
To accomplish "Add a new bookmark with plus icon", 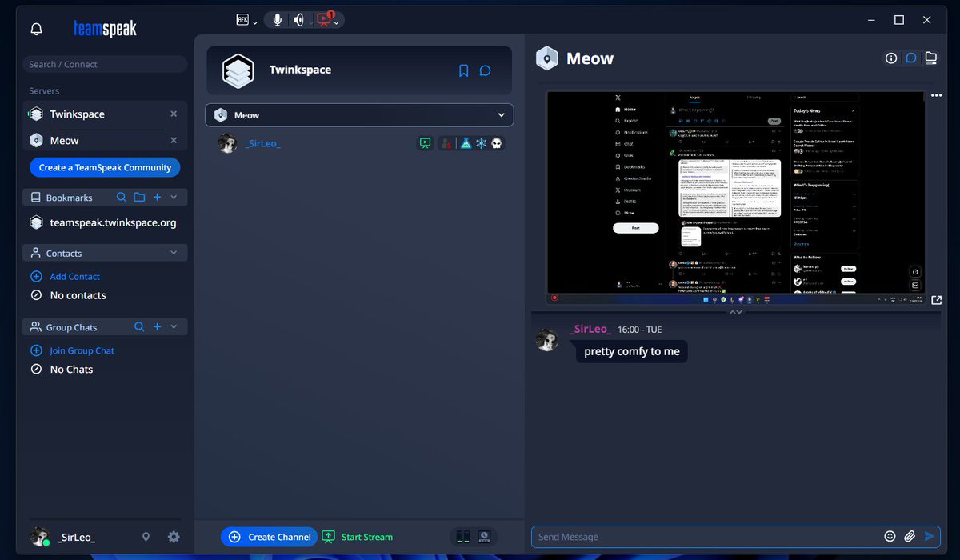I will [x=157, y=197].
